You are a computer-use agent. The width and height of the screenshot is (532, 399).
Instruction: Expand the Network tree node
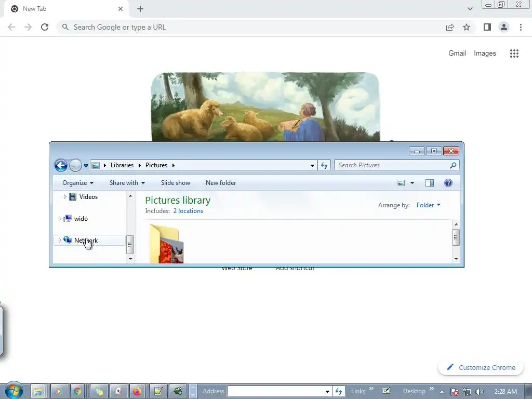click(x=60, y=240)
